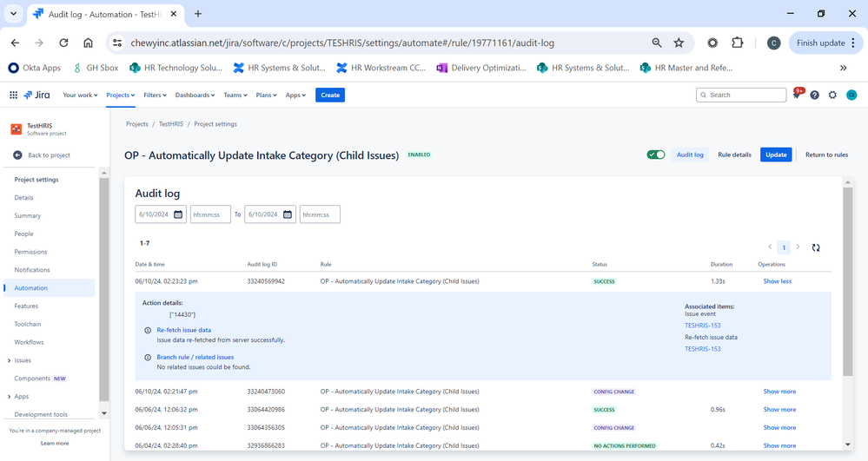The width and height of the screenshot is (868, 461).
Task: Click info icon beside Re-fetch issue data
Action: (148, 331)
